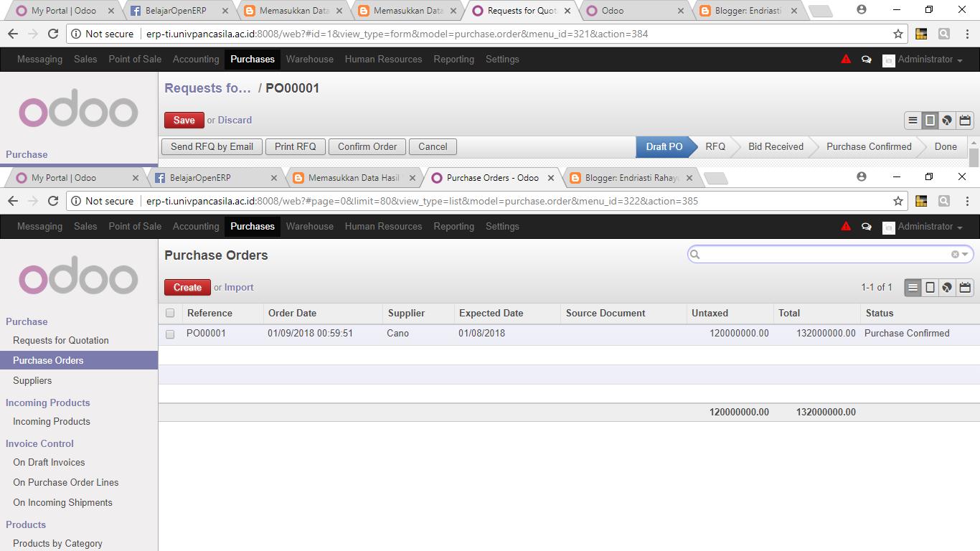
Task: Open chat conversations icon in PO00001 window
Action: (x=867, y=60)
